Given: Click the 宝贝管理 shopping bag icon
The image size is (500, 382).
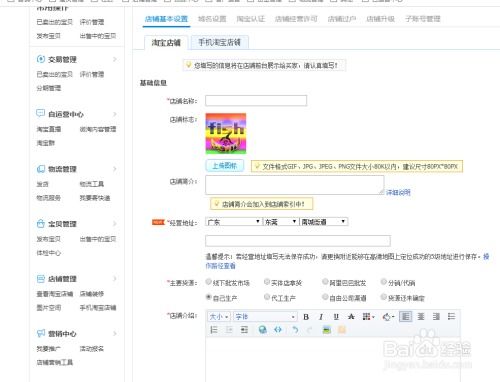Looking at the screenshot, I should tap(41, 224).
